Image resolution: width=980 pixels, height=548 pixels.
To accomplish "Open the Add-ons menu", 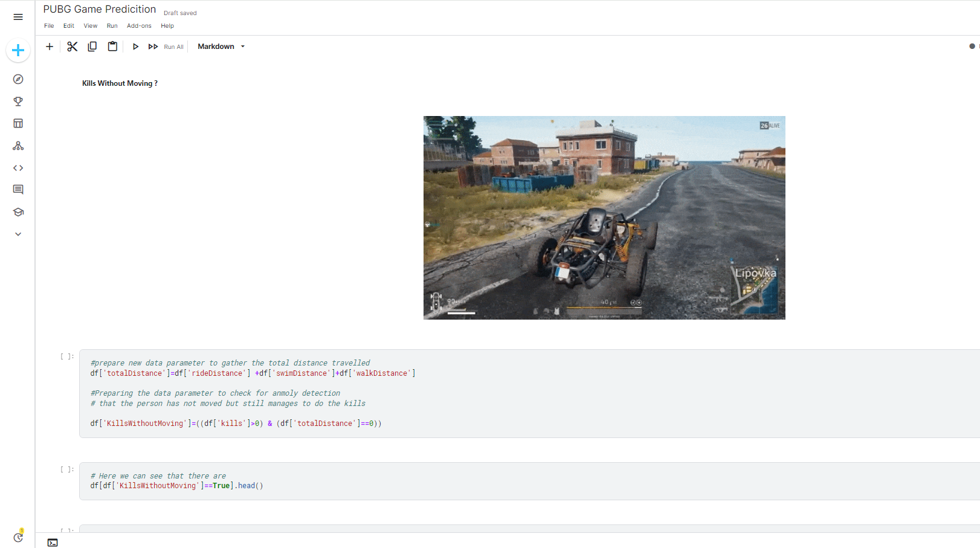I will click(139, 26).
